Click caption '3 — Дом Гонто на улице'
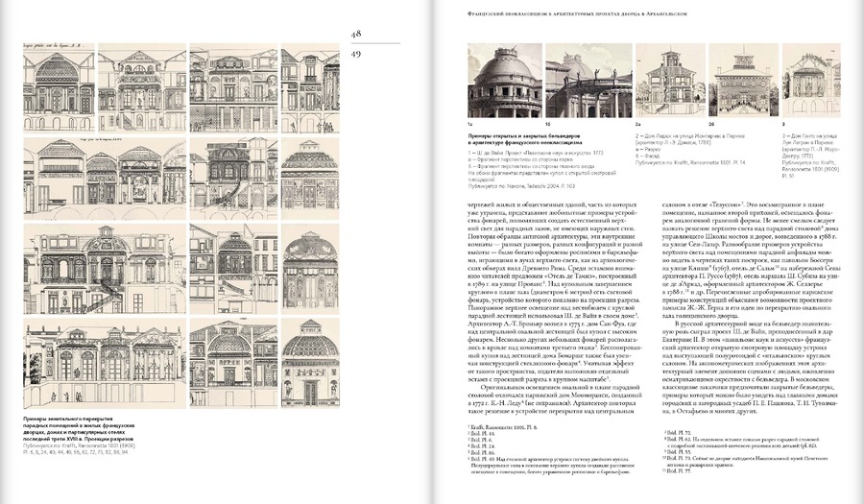This screenshot has width=864, height=504. [x=809, y=135]
